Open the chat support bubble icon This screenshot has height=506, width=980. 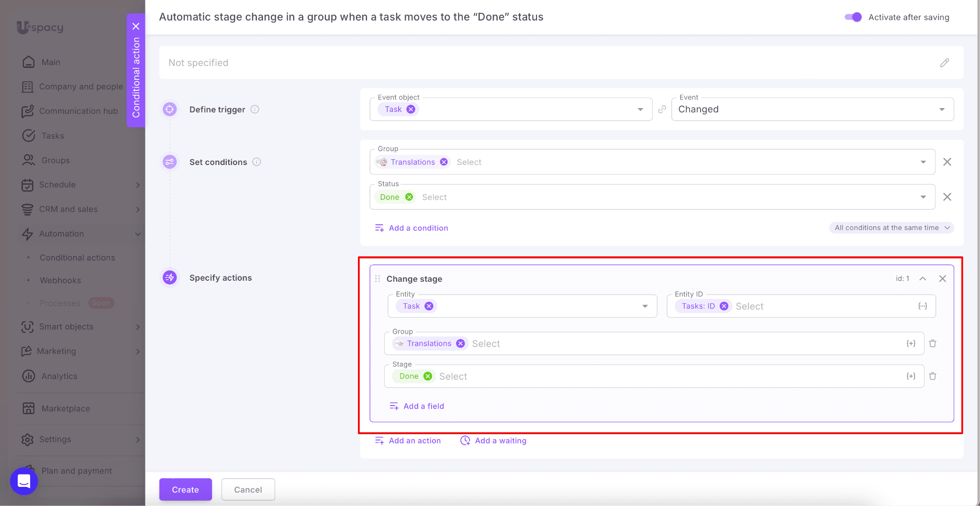pos(24,481)
